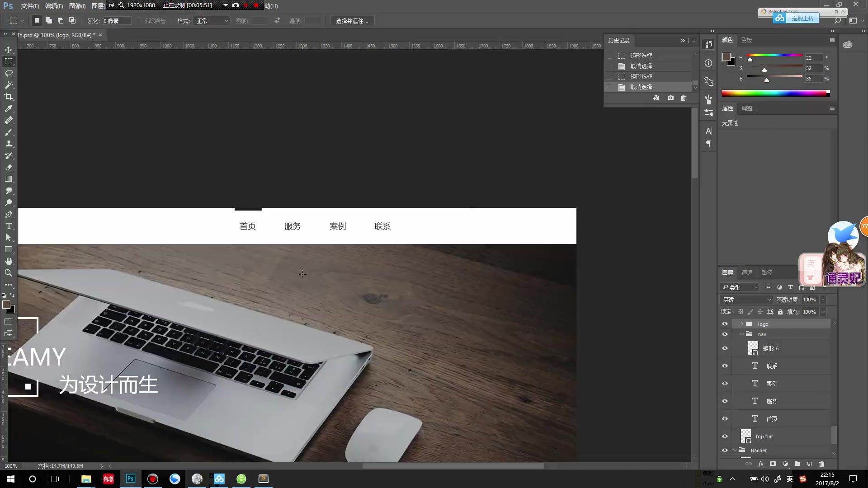Open the blend mode 穿透 dropdown

click(x=747, y=300)
